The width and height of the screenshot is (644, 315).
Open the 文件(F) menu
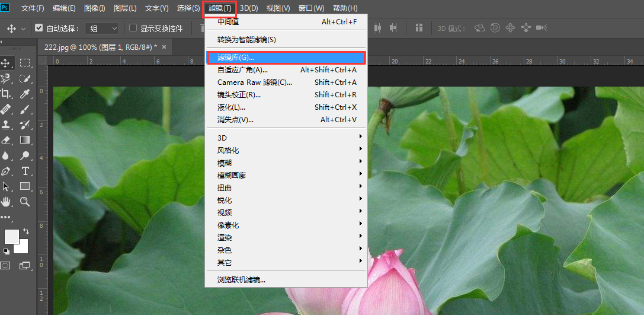tap(33, 8)
